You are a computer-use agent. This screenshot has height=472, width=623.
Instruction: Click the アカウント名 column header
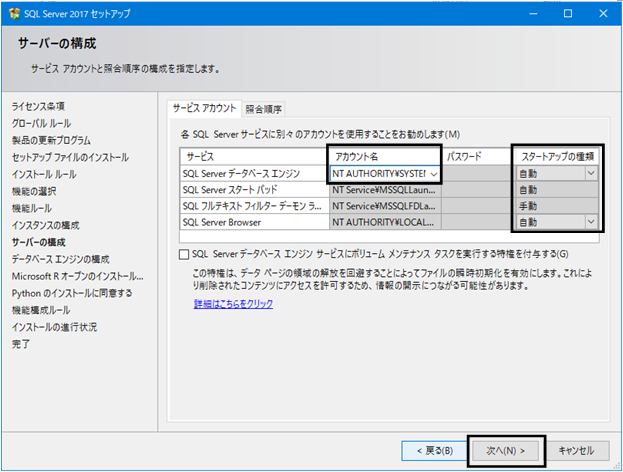(385, 157)
